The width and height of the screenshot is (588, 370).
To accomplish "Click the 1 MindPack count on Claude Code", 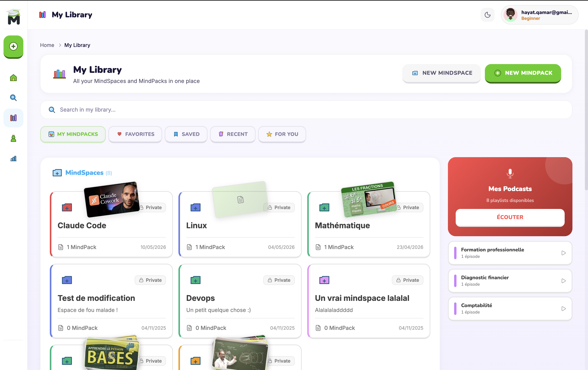I will [81, 247].
